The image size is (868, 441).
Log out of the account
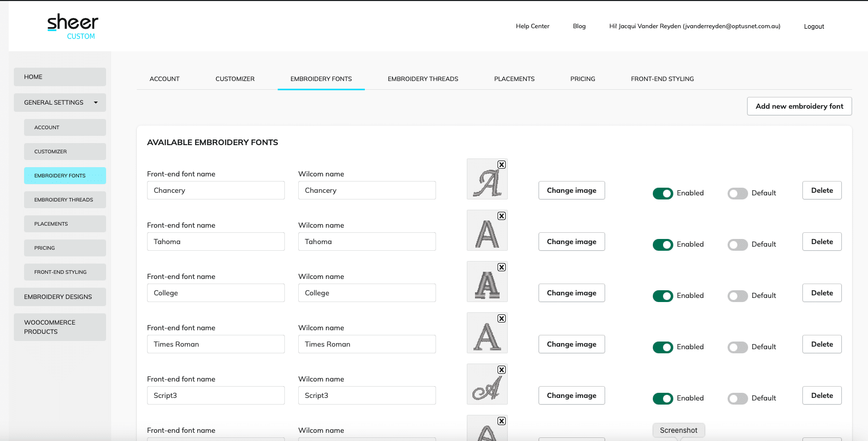[x=814, y=27]
